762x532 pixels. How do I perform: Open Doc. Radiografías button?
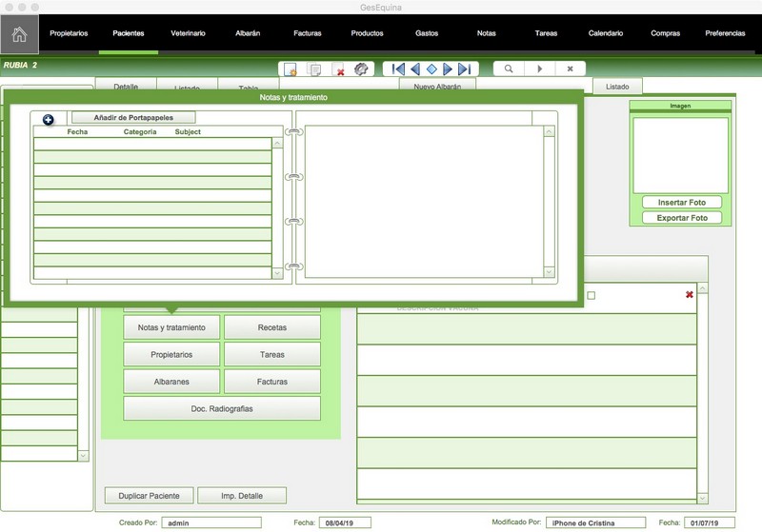[x=222, y=408]
